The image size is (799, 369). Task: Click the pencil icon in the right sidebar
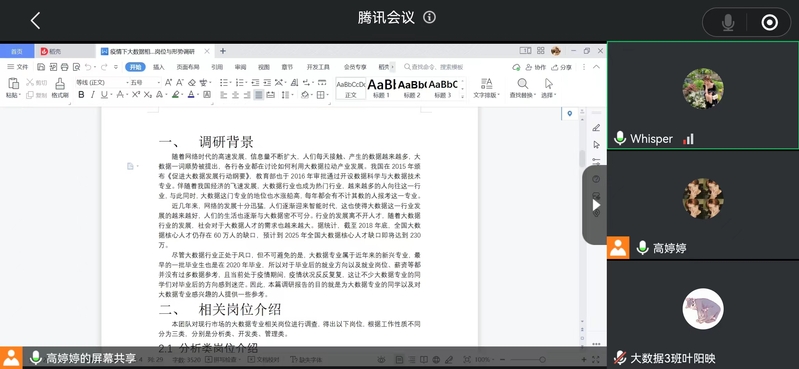pyautogui.click(x=596, y=127)
